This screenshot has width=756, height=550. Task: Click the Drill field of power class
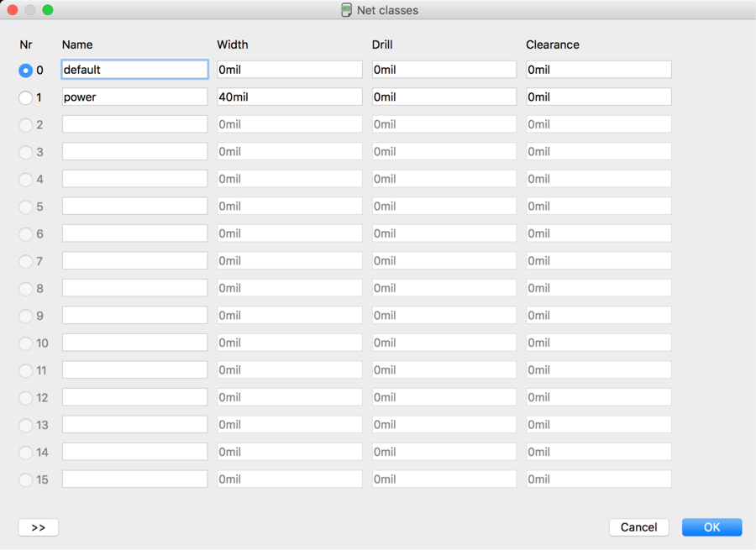coord(444,97)
